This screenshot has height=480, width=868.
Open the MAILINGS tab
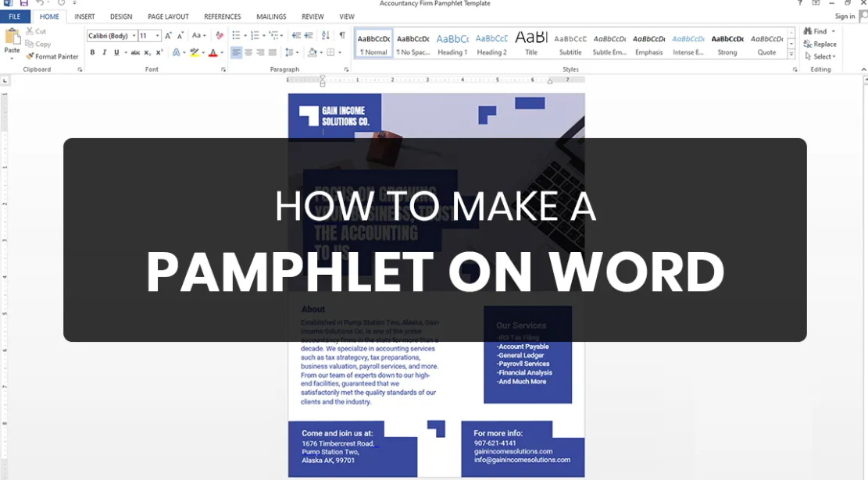click(271, 16)
